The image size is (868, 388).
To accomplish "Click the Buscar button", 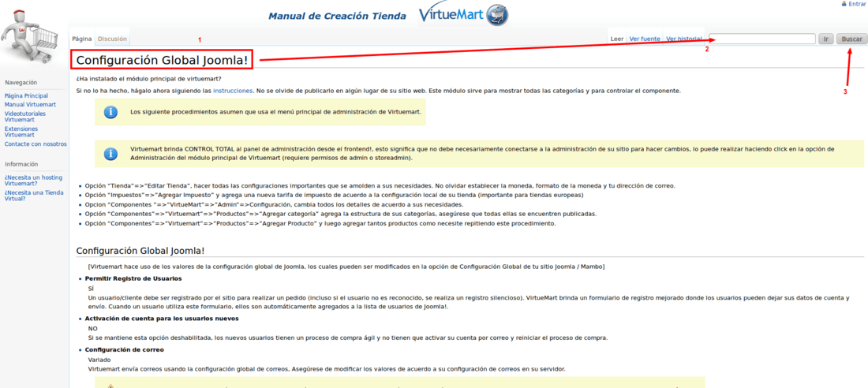I will (x=851, y=39).
